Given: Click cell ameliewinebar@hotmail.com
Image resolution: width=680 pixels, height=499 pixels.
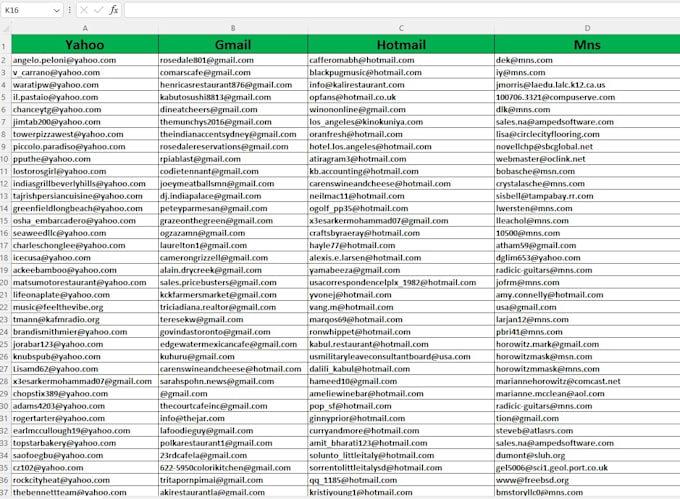Looking at the screenshot, I should [x=401, y=394].
